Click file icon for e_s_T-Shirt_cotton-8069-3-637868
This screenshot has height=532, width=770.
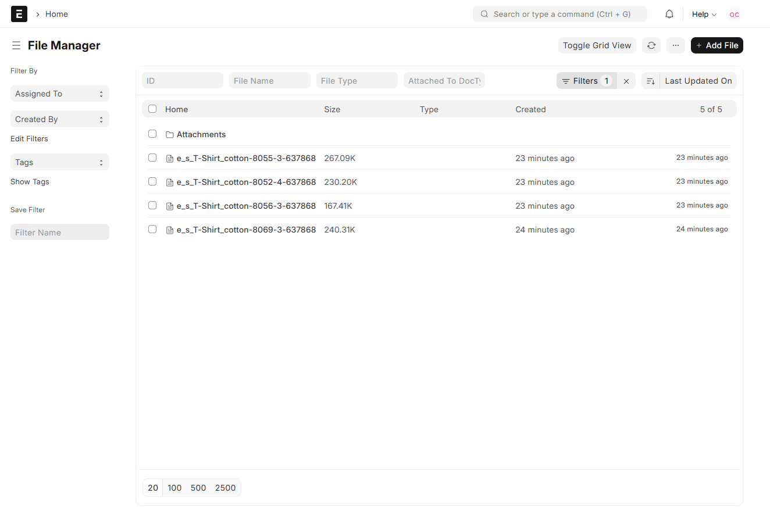(x=170, y=230)
